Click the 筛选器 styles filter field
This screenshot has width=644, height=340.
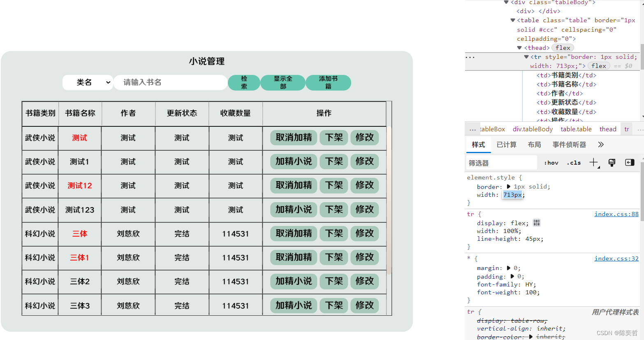(502, 163)
